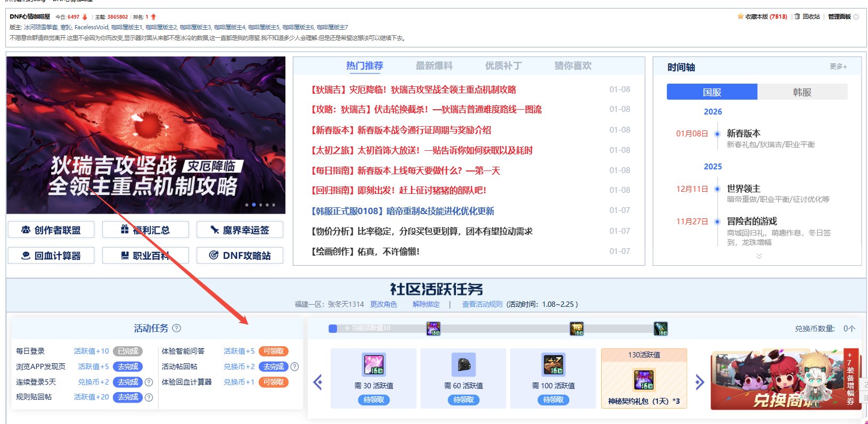Click the 狄瑞吉攻坚战 banner image
This screenshot has width=868, height=424.
point(146,135)
